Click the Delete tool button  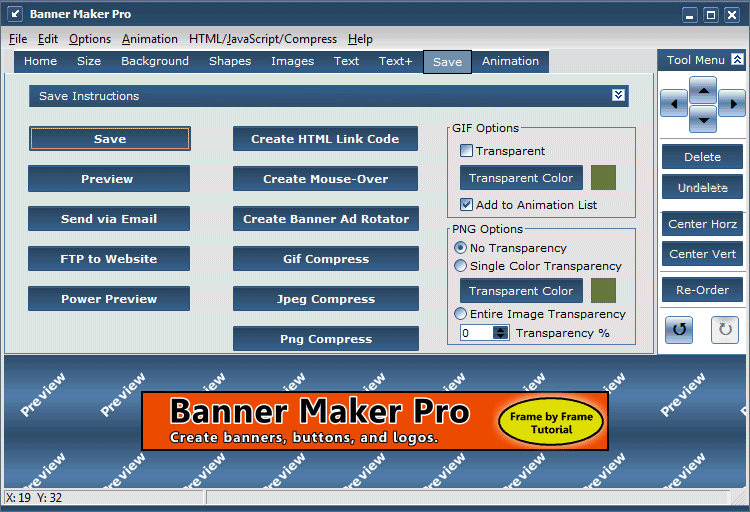[702, 156]
